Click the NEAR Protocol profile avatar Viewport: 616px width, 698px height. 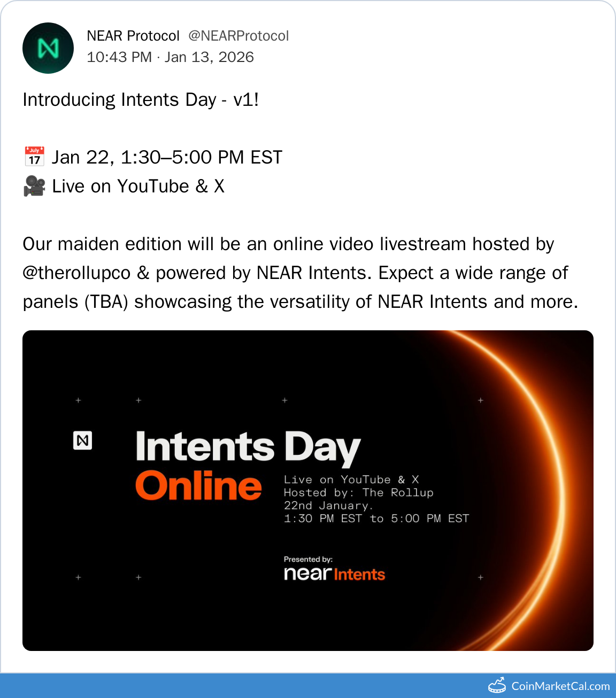[x=48, y=48]
